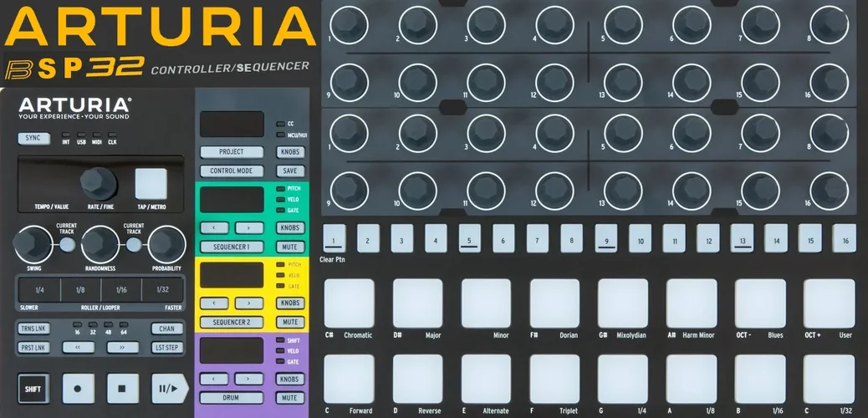868x418 pixels.
Task: Click the CONTROL MODE button
Action: click(232, 171)
